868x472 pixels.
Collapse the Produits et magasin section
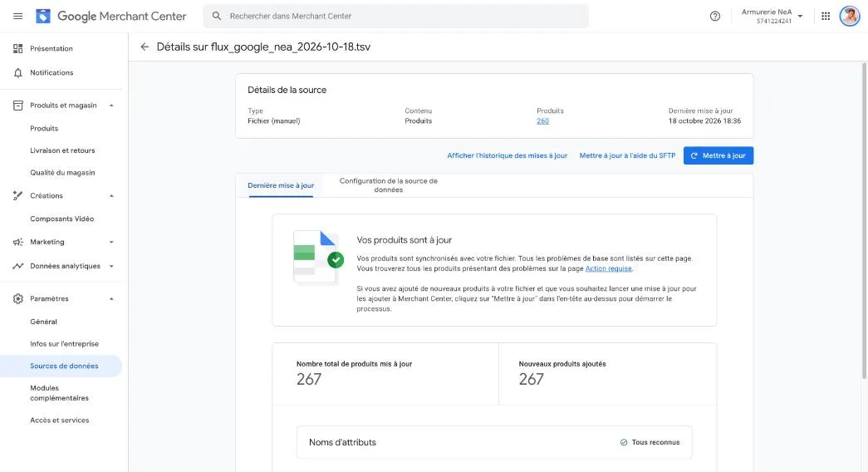pos(111,106)
